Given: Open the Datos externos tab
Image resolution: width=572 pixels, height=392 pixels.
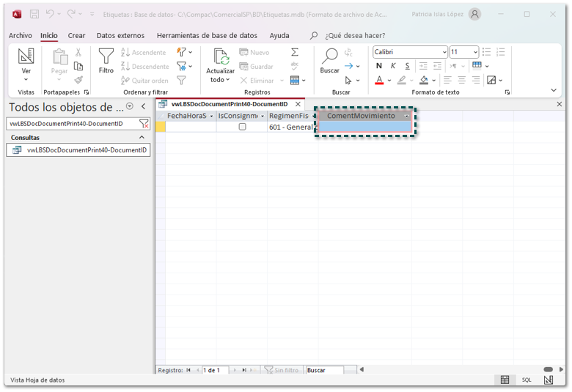Looking at the screenshot, I should pyautogui.click(x=120, y=35).
